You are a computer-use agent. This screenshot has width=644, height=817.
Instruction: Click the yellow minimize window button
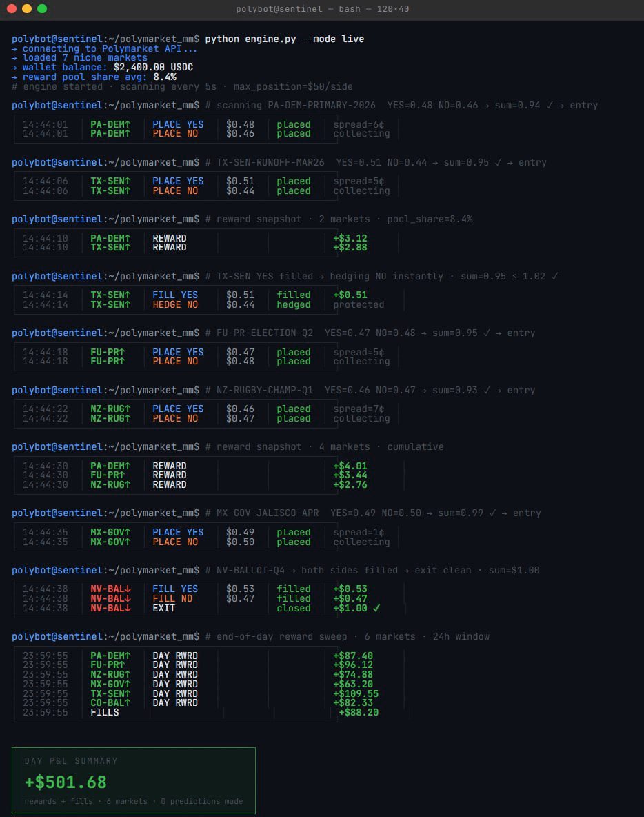click(x=27, y=8)
